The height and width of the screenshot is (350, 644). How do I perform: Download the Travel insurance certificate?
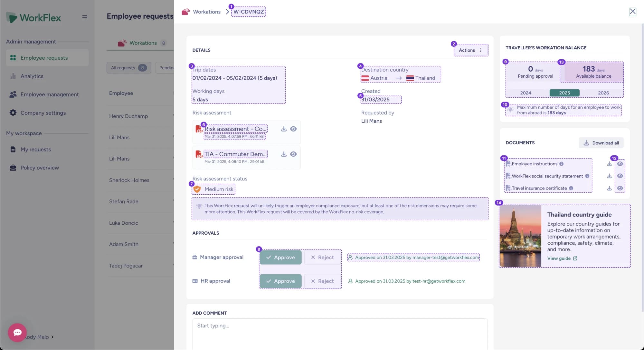point(609,188)
